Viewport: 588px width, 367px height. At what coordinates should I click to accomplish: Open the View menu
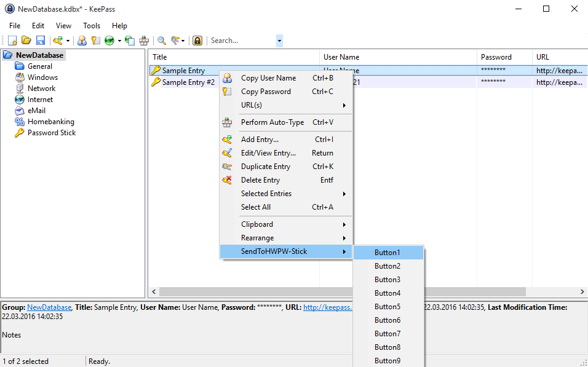[x=63, y=26]
